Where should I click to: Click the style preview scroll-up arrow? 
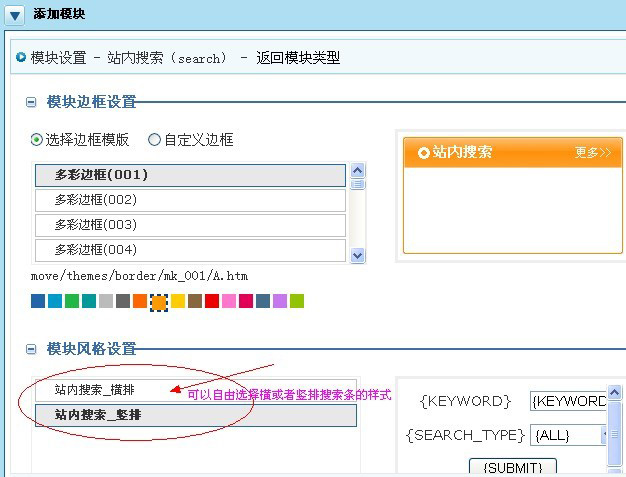[x=614, y=392]
